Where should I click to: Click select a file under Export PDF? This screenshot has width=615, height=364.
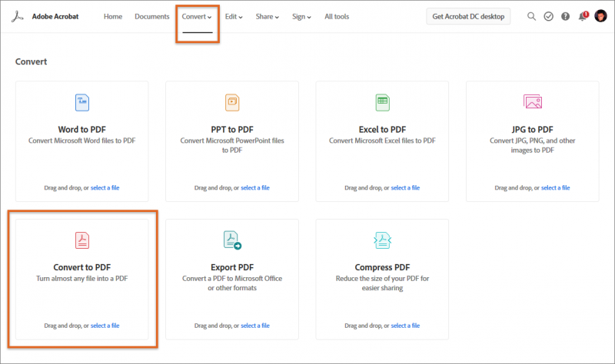[255, 326]
